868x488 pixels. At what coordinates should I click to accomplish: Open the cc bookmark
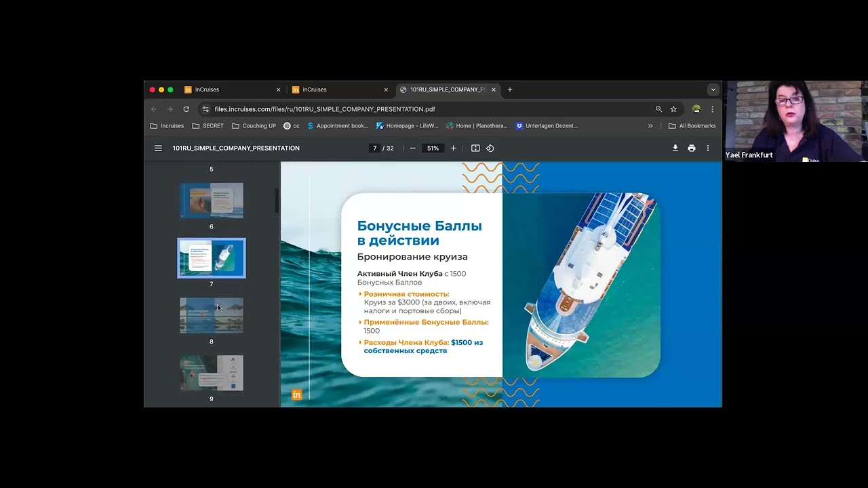292,126
